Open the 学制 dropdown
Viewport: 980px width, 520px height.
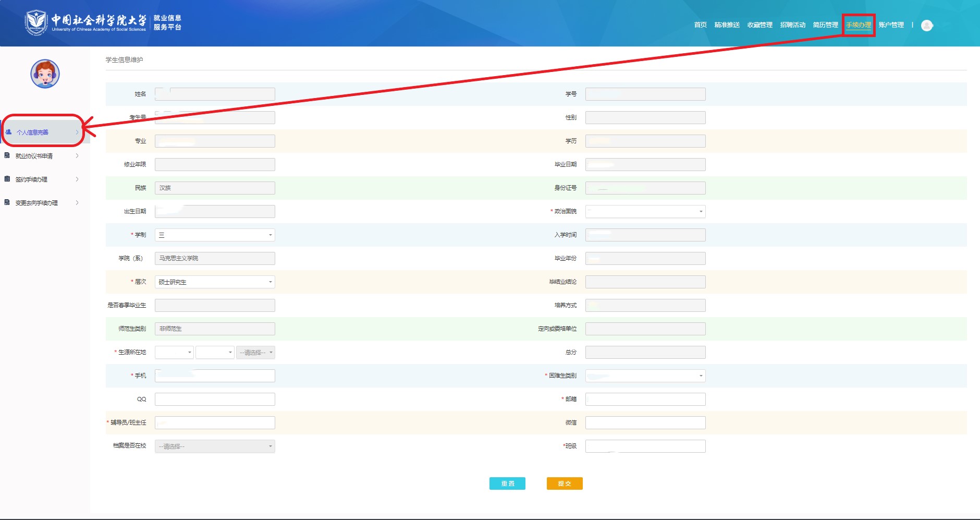pos(215,235)
